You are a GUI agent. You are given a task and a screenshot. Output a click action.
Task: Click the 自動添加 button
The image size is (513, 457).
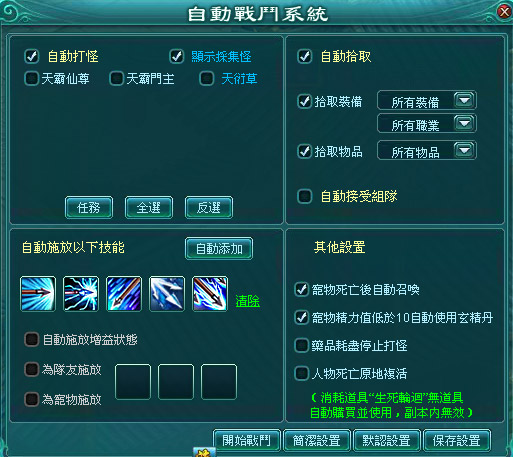[x=219, y=248]
